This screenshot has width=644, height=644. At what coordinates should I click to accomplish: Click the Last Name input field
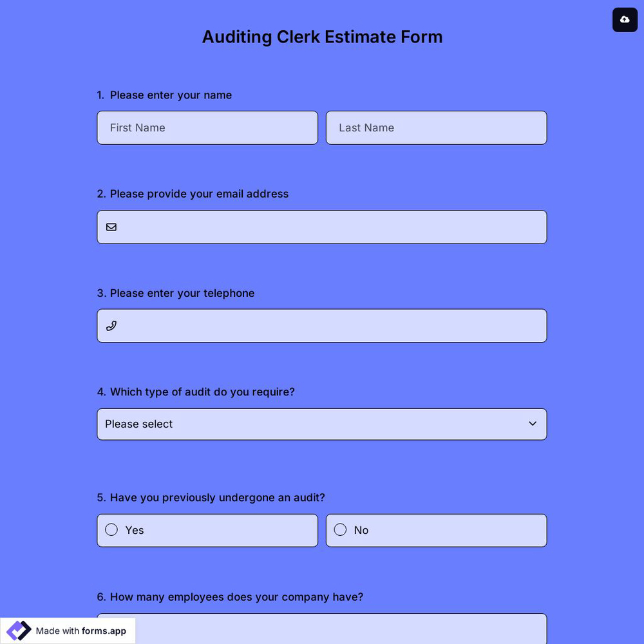coord(437,128)
